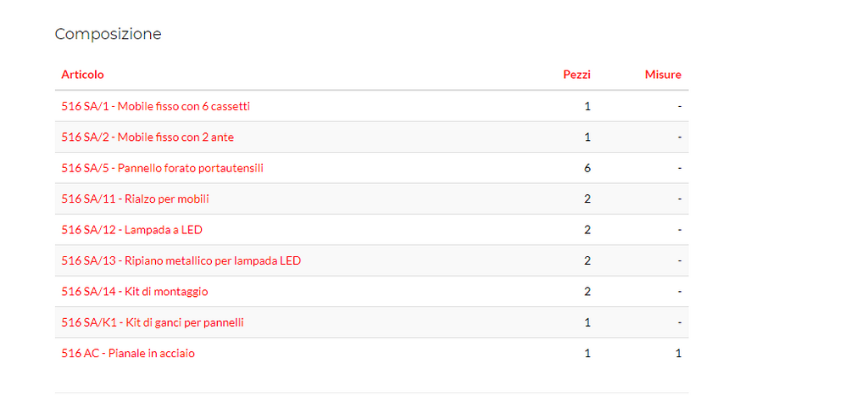The width and height of the screenshot is (868, 414).
Task: Click the Articolo column header
Action: click(x=82, y=75)
